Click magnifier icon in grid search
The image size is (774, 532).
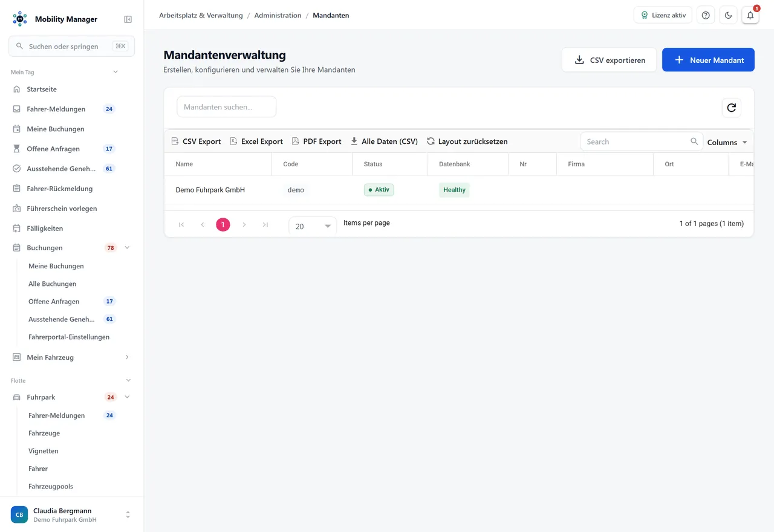pos(694,141)
